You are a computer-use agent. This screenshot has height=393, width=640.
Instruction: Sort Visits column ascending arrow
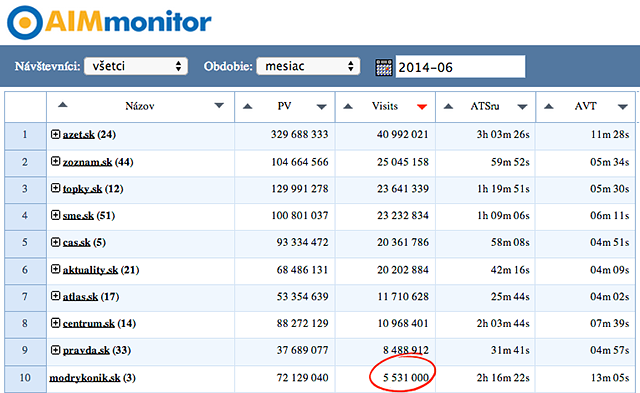(x=348, y=107)
